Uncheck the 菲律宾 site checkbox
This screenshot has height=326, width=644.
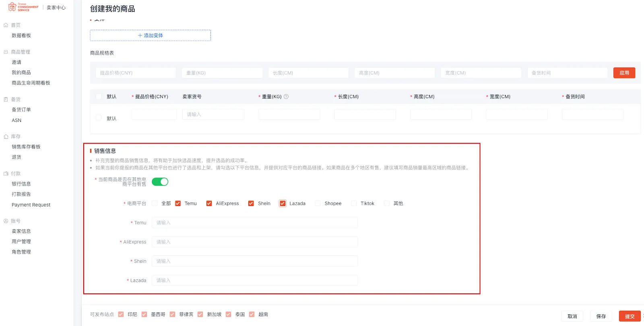point(172,314)
